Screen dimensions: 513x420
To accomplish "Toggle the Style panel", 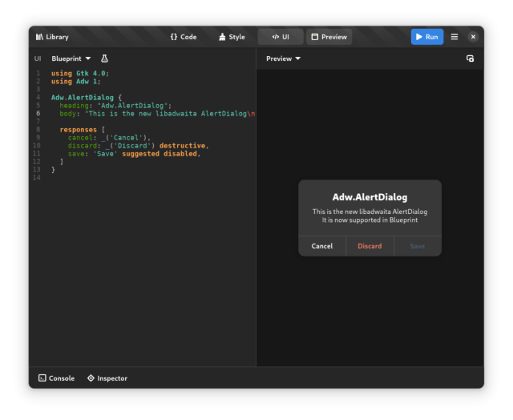I will pyautogui.click(x=232, y=37).
